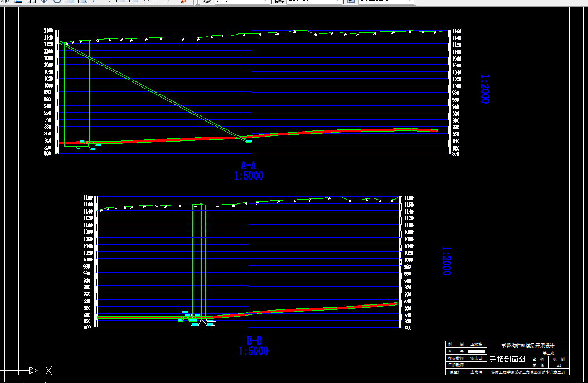Click the 黄庆国 instructor name cell
The height and width of the screenshot is (383, 588).
(476, 358)
